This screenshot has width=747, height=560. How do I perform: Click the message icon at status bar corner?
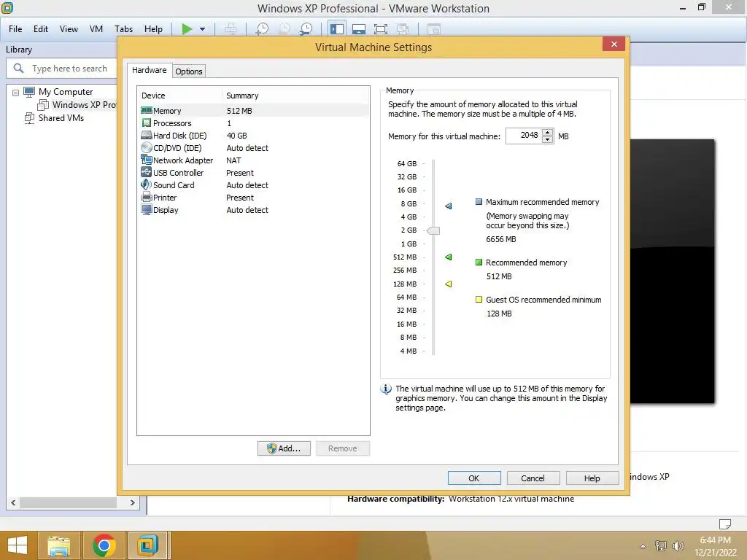point(724,524)
